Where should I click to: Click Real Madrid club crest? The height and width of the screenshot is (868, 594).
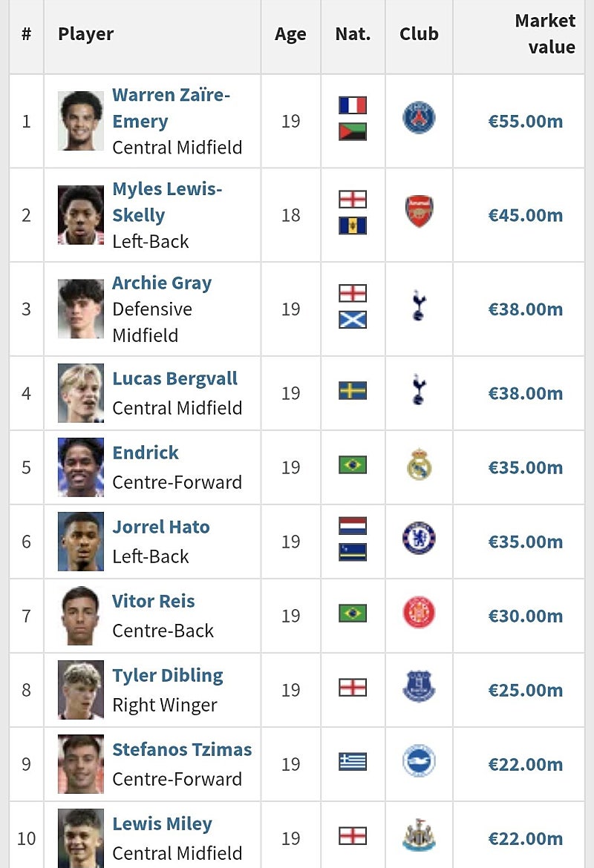(419, 465)
